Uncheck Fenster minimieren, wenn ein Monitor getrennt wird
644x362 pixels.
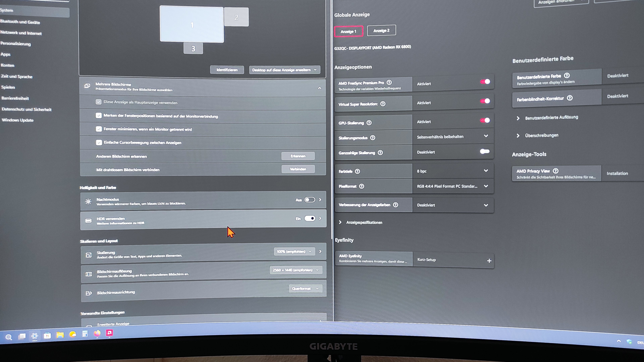point(99,129)
